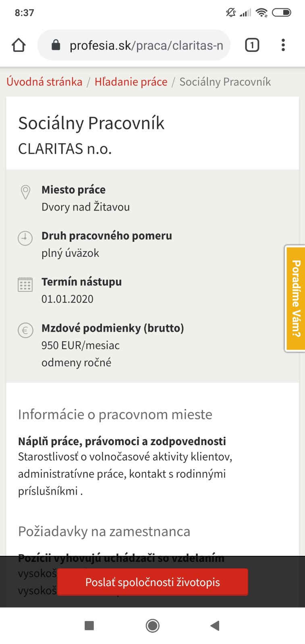Viewport: 305px width, 644px height.
Task: Tap the euro icon beside Mzdové podmienky
Action: click(25, 331)
